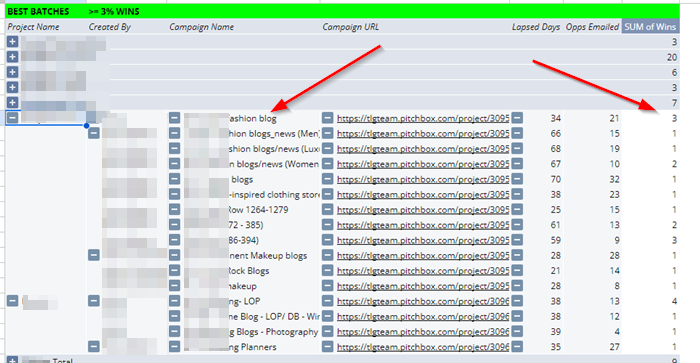Collapse 'Created By' toggle at 'ng Planners' row
The image size is (700, 363).
coord(94,346)
